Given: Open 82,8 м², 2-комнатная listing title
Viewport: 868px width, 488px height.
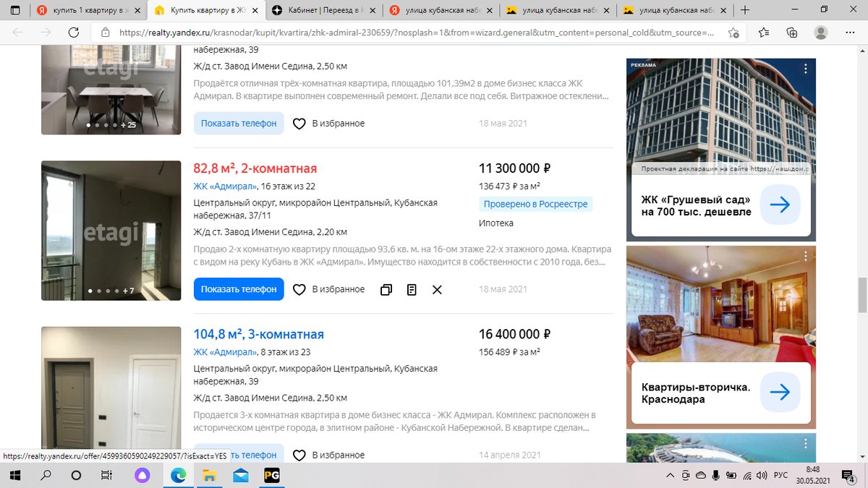Looking at the screenshot, I should tap(255, 168).
